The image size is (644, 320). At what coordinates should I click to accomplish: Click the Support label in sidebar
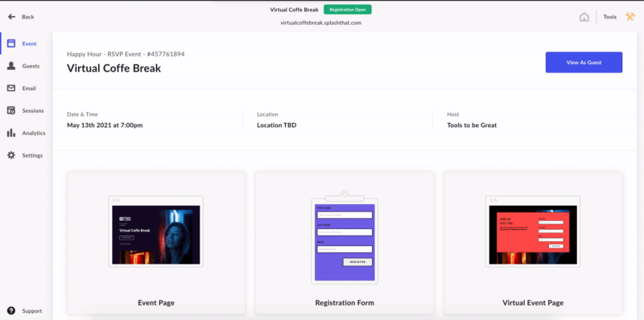(x=32, y=311)
